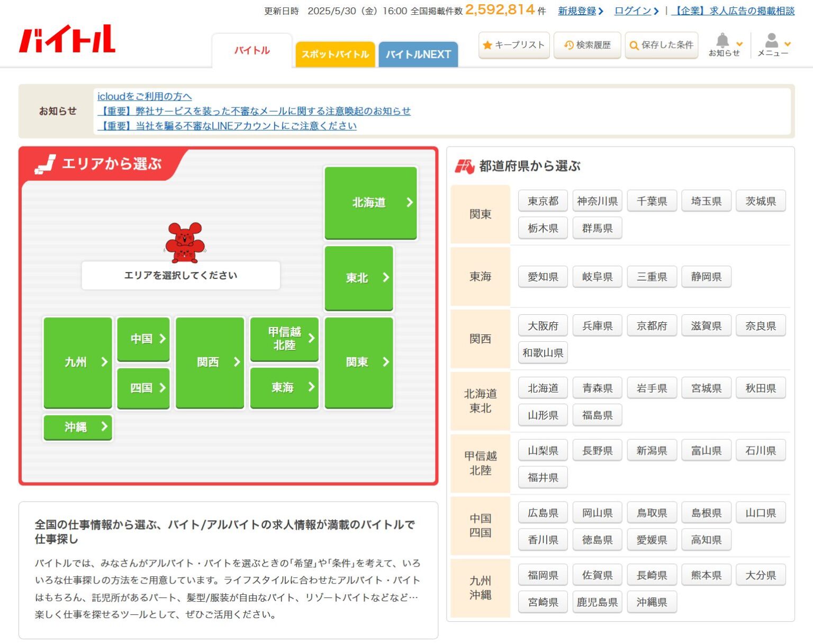813x644 pixels.
Task: Open 保存した条件 via magnifier icon
Action: click(633, 45)
